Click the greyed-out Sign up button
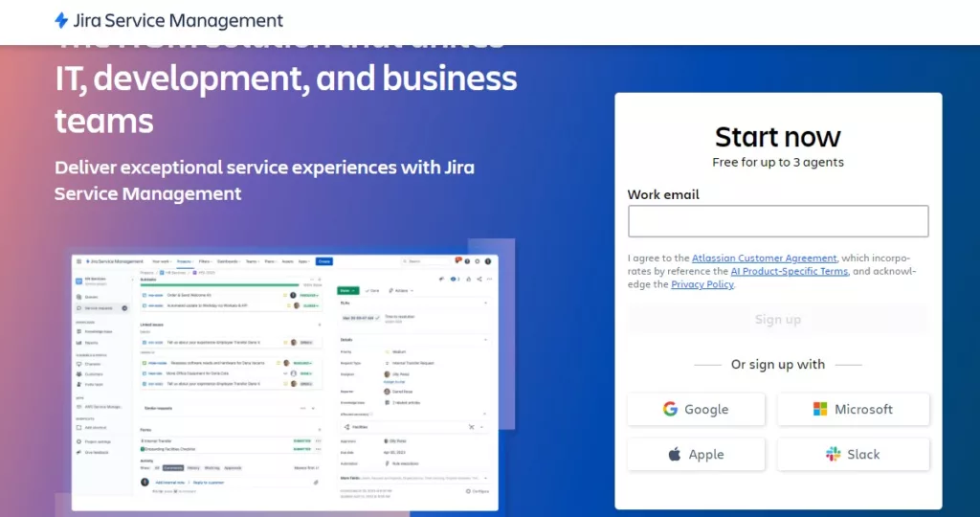Image resolution: width=980 pixels, height=517 pixels. (x=778, y=320)
